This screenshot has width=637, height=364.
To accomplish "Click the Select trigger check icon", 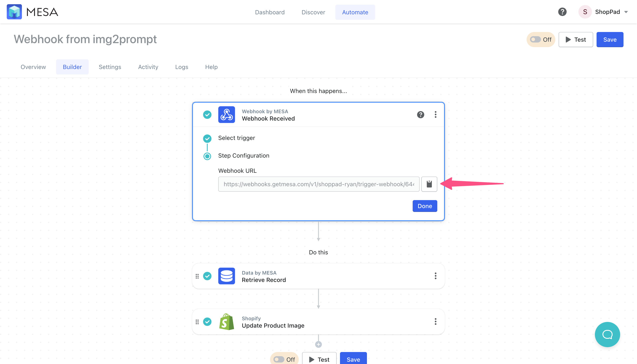I will [x=207, y=138].
